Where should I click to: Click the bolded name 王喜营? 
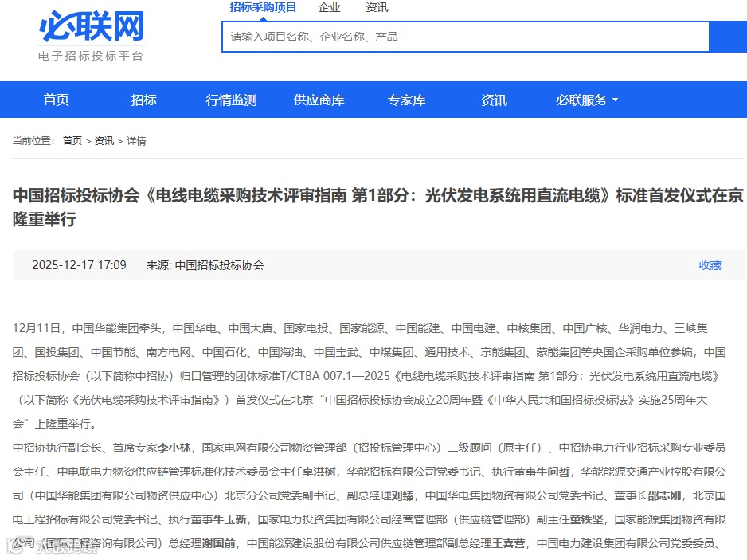pos(508,542)
